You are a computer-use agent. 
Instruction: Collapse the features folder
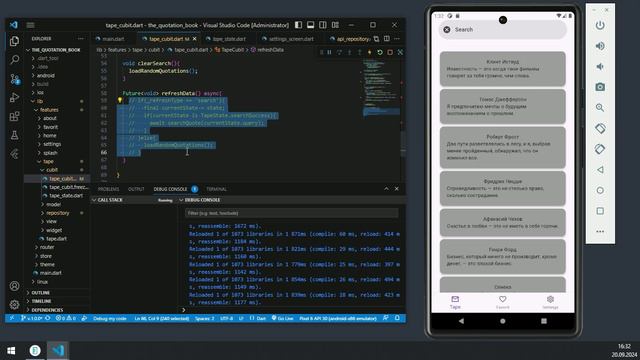[x=49, y=110]
